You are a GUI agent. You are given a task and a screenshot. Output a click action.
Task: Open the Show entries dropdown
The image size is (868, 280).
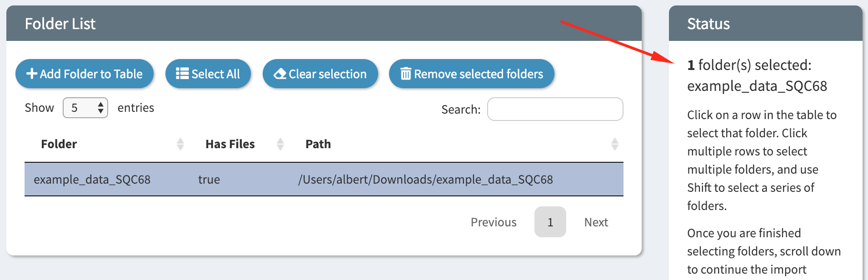pyautogui.click(x=85, y=108)
